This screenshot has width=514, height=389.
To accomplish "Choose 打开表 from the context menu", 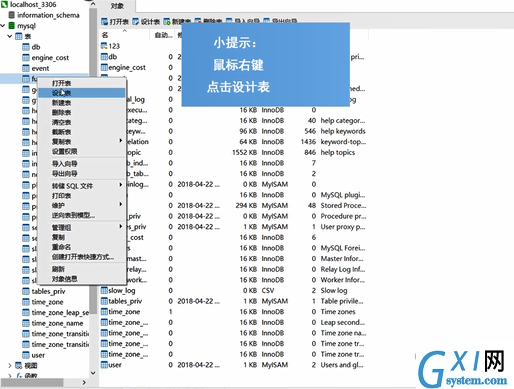I will coord(82,83).
